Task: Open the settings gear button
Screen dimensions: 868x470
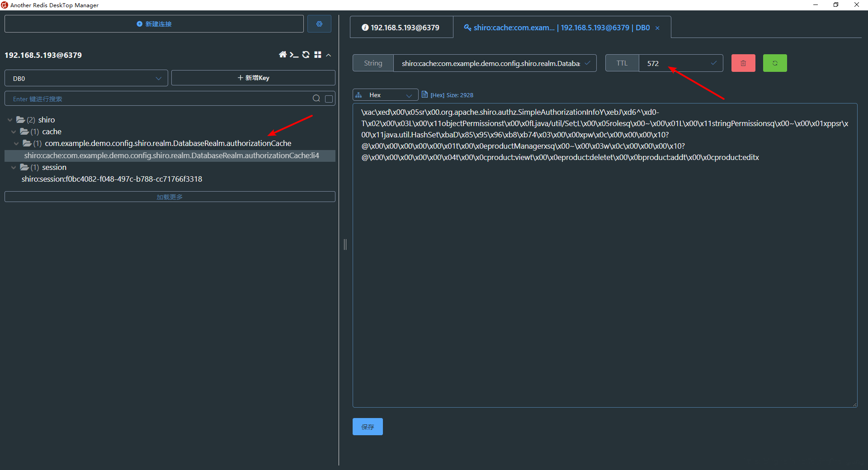Action: click(x=319, y=24)
